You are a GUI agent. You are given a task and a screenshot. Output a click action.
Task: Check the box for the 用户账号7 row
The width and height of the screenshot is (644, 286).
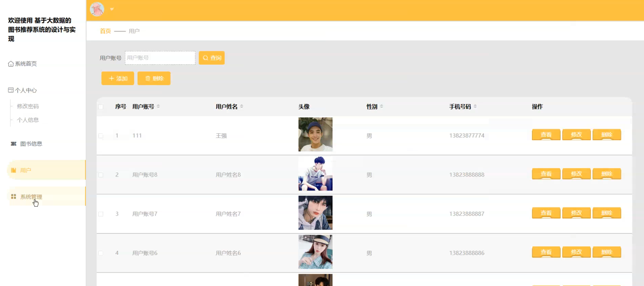click(x=101, y=214)
